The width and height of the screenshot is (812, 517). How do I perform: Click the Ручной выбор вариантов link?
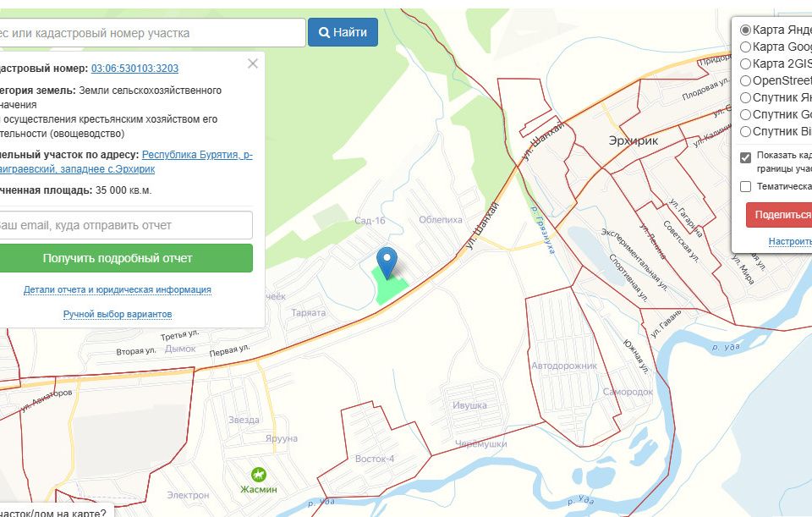pos(118,314)
